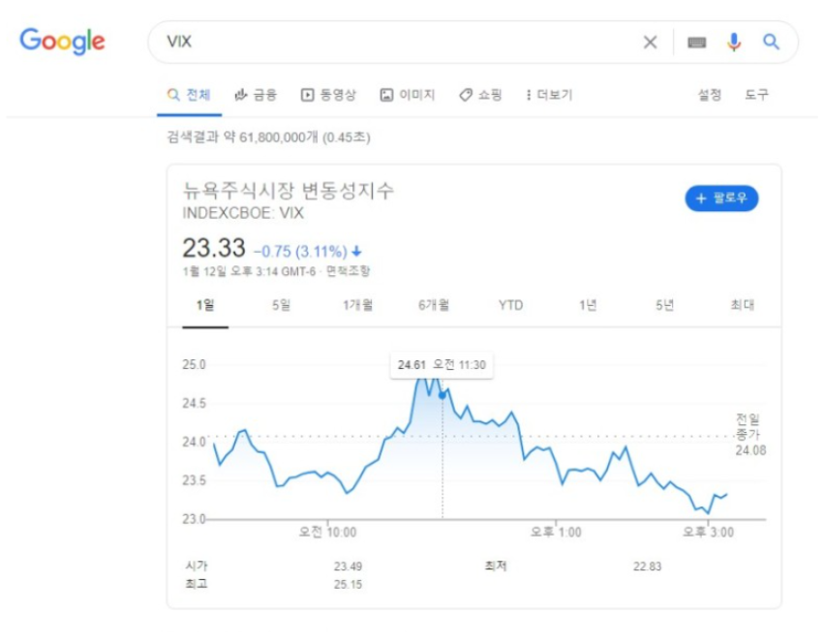Click the current value 23.33

coord(214,248)
